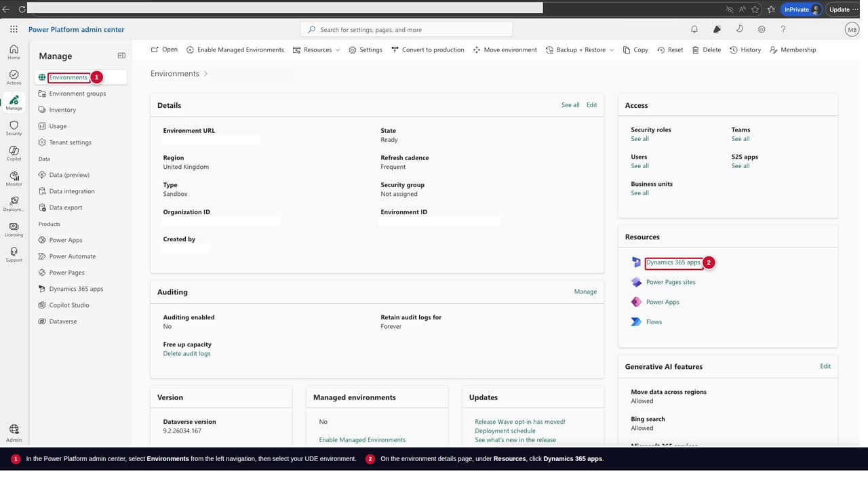Viewport: 868px width, 497px height.
Task: Expand the Environments breadcrumb chevron
Action: (205, 73)
